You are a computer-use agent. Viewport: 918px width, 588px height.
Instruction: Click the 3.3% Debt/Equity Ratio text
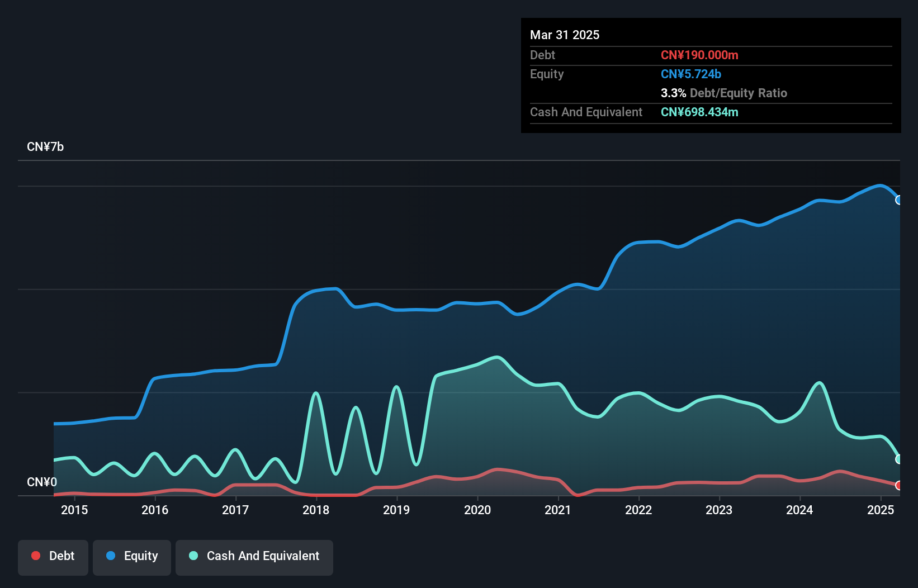724,93
